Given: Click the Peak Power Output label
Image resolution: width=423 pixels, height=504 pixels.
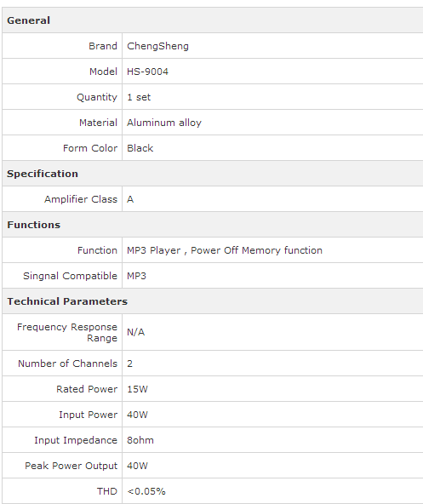Looking at the screenshot, I should tap(71, 466).
